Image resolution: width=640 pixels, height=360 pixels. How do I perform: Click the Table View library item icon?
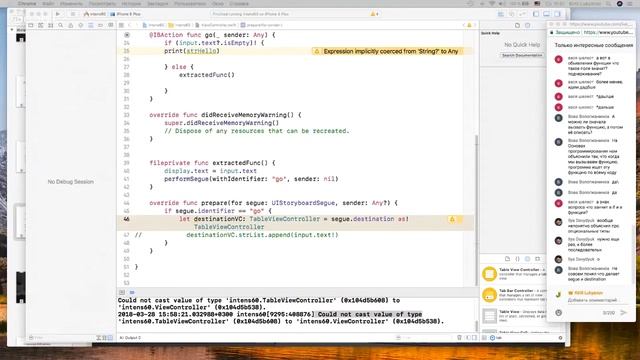(489, 316)
